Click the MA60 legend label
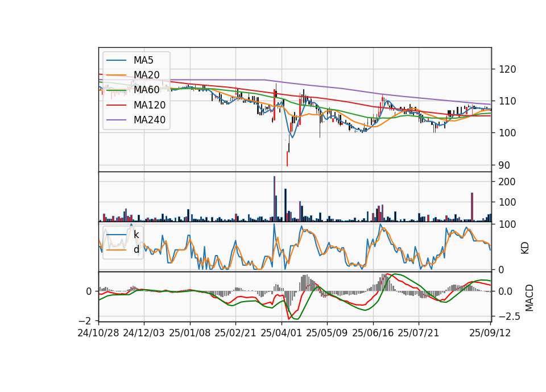Screen dimensions: 546x392 click(147, 90)
